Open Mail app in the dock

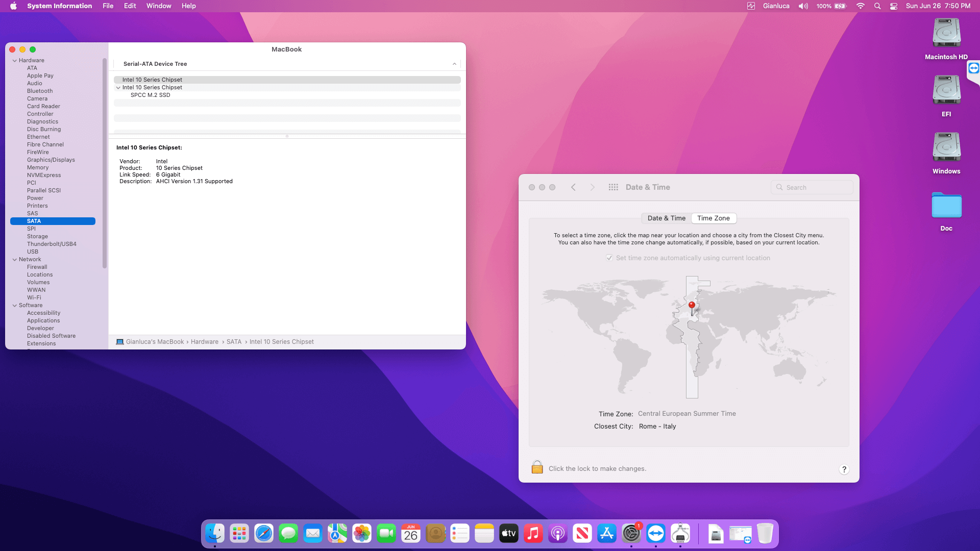(x=313, y=534)
